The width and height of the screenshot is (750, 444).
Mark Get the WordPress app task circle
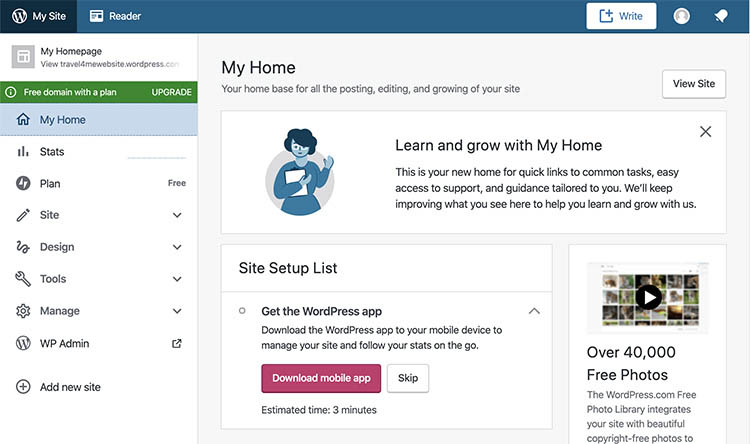coord(242,311)
